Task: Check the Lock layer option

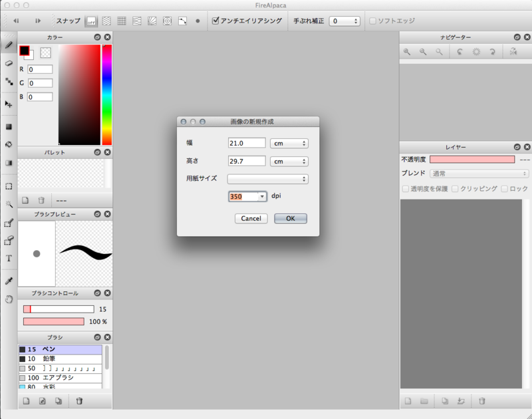Action: tap(505, 189)
